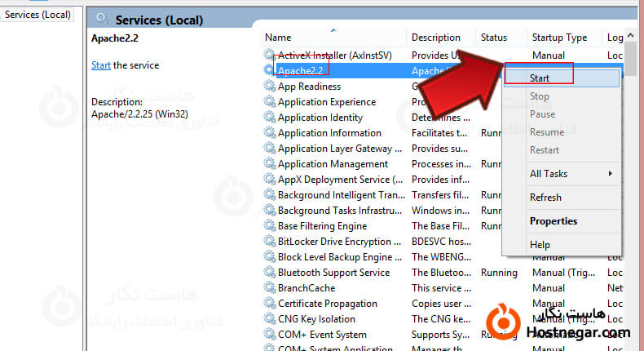This screenshot has height=351, width=644.
Task: Select Services (Local) in the left tree
Action: 37,15
